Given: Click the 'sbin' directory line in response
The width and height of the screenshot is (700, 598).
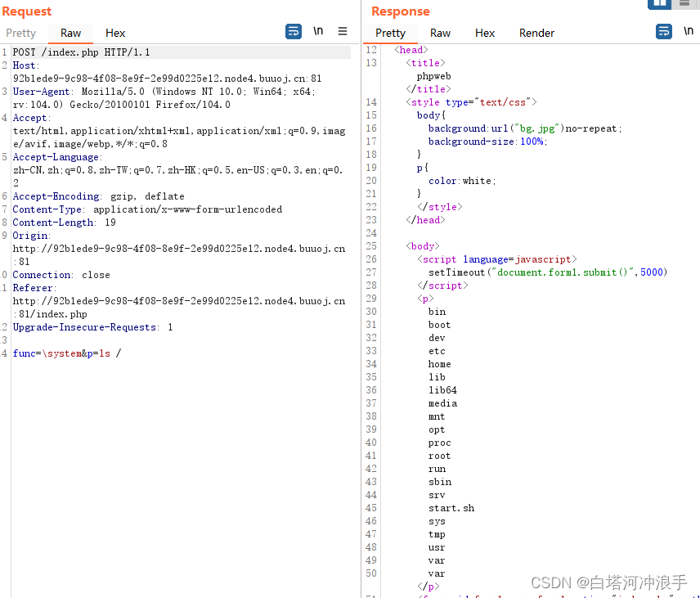Looking at the screenshot, I should [440, 482].
